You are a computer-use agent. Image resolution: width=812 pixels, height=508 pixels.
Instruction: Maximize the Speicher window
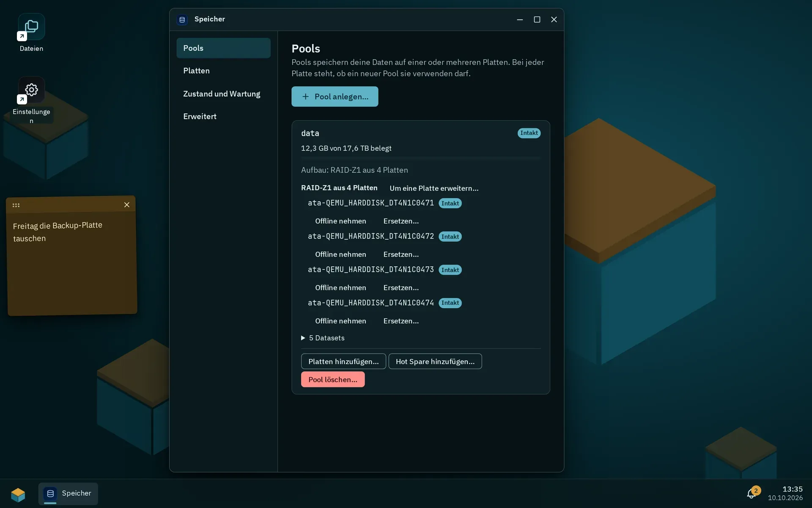(537, 19)
